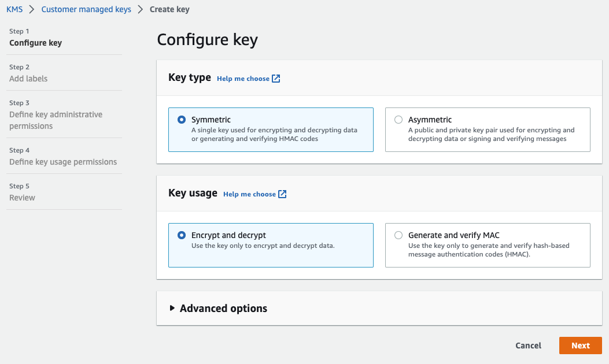The width and height of the screenshot is (609, 364).
Task: Cancel the key creation
Action: [528, 346]
